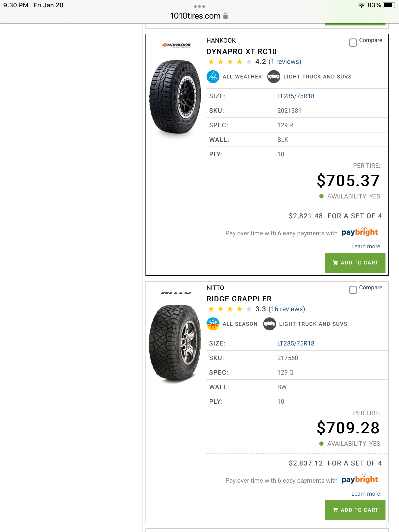Open the Nitto 16 reviews link
This screenshot has height=532, width=399.
pos(287,309)
